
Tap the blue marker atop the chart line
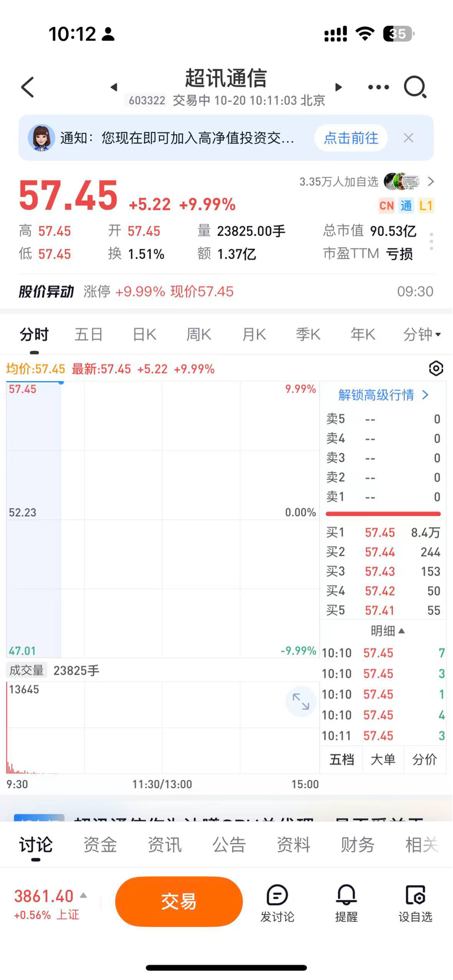pos(61,383)
